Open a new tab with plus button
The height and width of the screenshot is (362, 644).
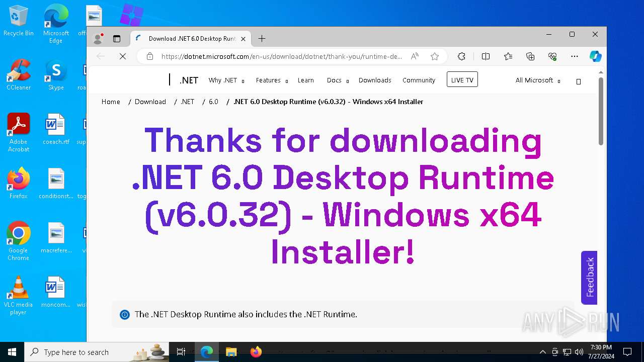(262, 39)
